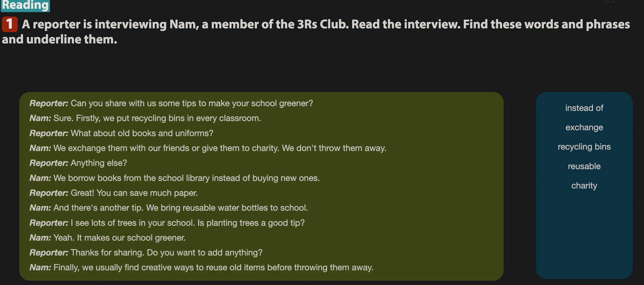
Task: Click the "Anything else?" reporter line
Action: click(x=99, y=163)
